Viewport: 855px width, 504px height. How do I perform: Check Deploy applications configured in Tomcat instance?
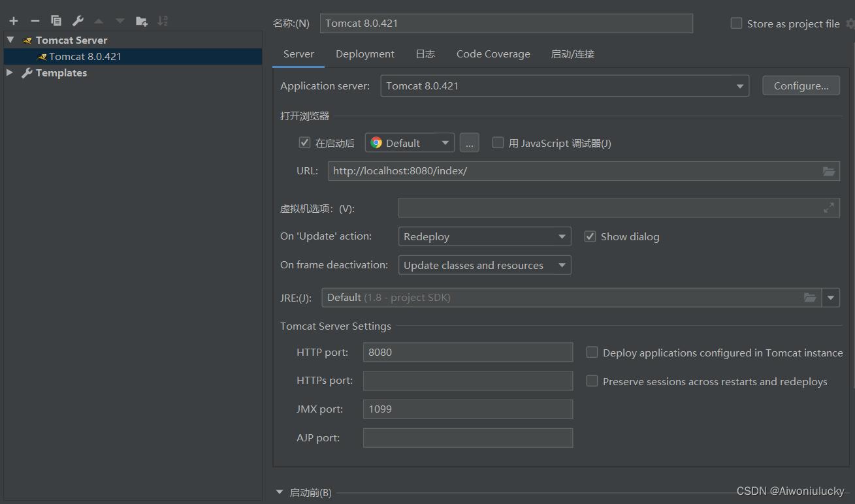coord(592,353)
